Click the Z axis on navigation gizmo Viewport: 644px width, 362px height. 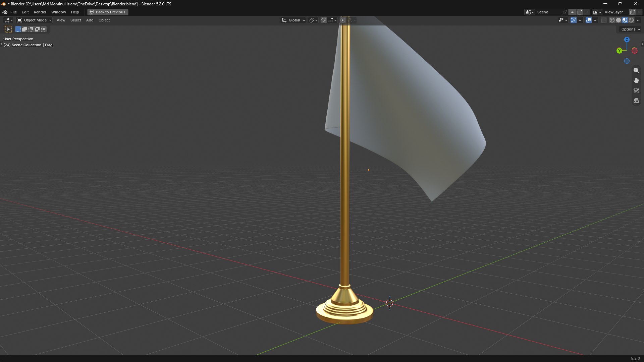click(627, 40)
